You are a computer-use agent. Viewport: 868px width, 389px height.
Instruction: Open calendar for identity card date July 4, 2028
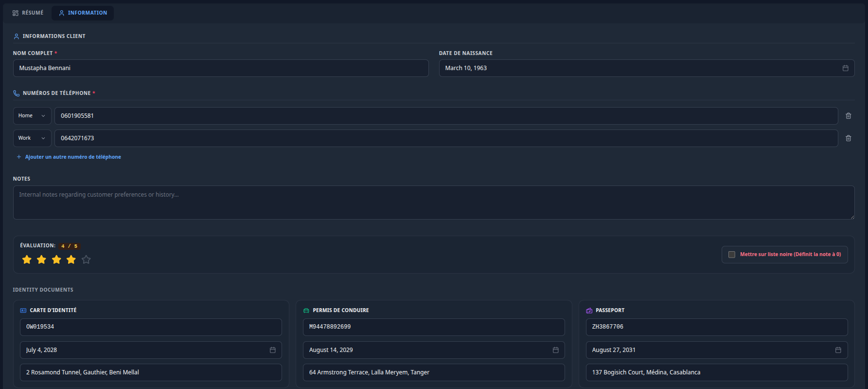pyautogui.click(x=273, y=350)
